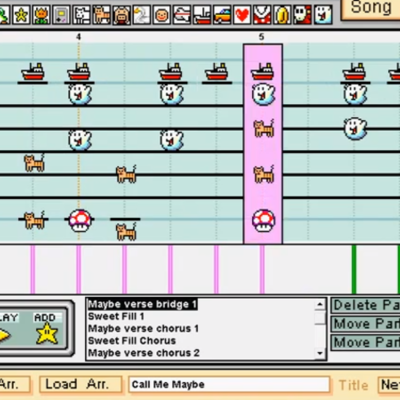The image size is (400, 400).
Task: Select the Pig instrument icon
Action: point(121,15)
